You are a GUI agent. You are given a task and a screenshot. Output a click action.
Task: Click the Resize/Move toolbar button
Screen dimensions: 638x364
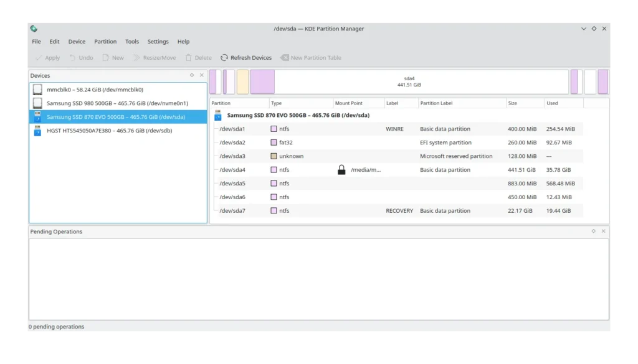(154, 58)
